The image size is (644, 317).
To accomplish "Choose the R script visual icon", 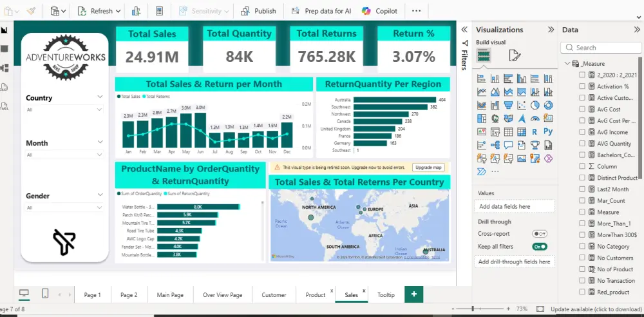I will [x=535, y=132].
